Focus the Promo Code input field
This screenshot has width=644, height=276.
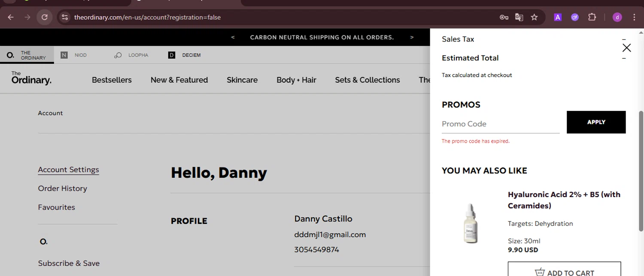click(500, 124)
